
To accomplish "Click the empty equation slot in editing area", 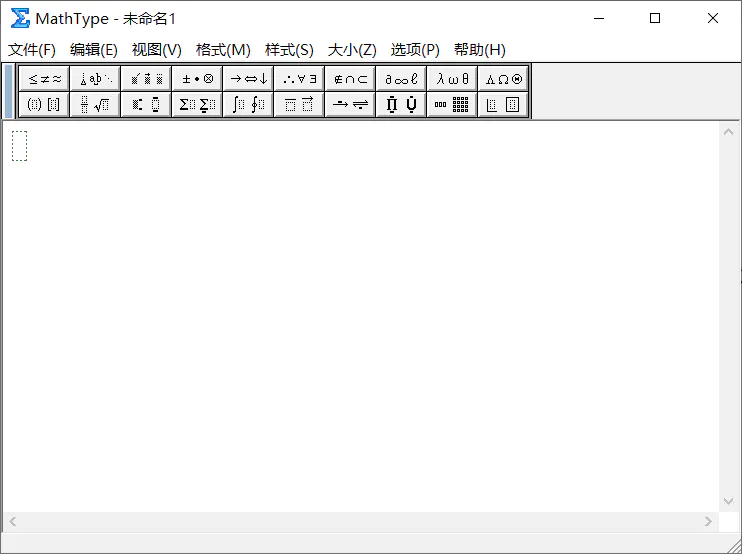I will point(19,146).
